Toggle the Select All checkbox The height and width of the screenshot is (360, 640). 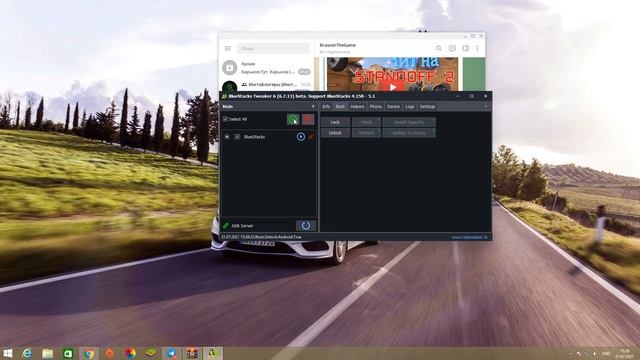pyautogui.click(x=225, y=119)
